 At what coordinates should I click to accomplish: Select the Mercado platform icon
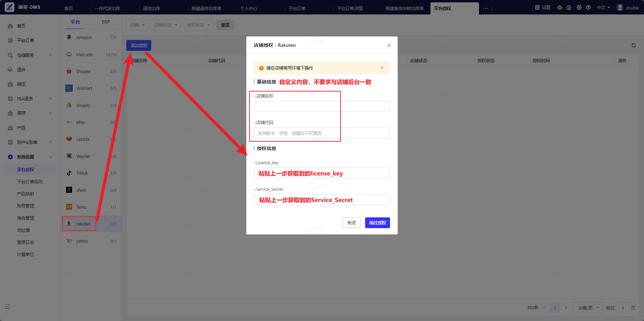[69, 55]
